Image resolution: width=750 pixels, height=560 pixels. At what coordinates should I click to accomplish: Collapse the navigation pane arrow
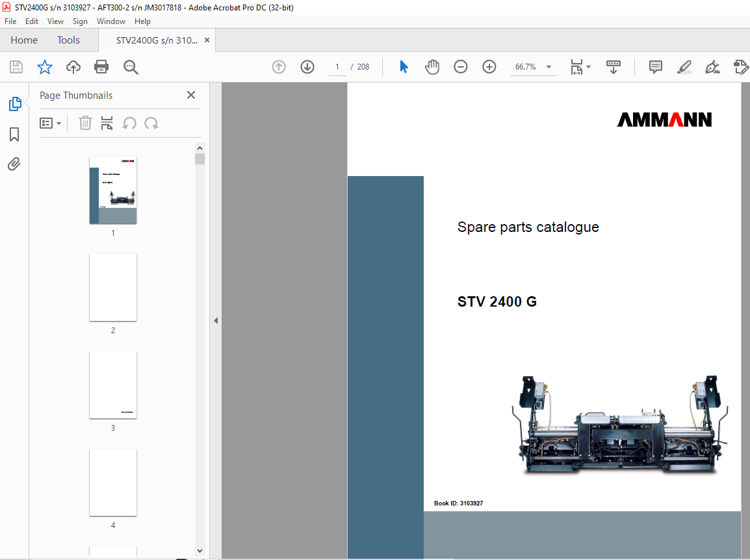click(x=216, y=320)
